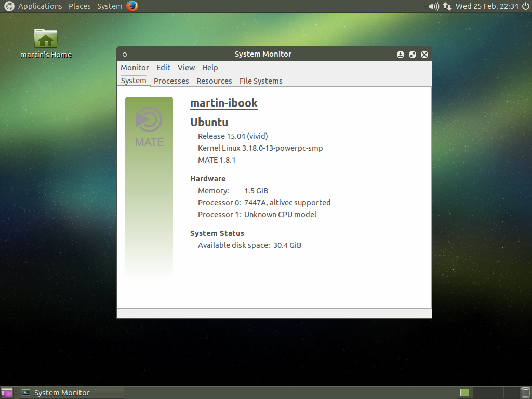Open the System panel menu
This screenshot has height=399, width=532.
point(110,6)
